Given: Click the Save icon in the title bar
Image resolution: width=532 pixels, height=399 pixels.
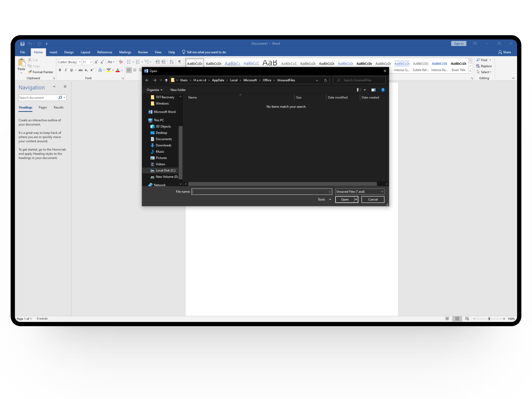Looking at the screenshot, I should [x=22, y=44].
